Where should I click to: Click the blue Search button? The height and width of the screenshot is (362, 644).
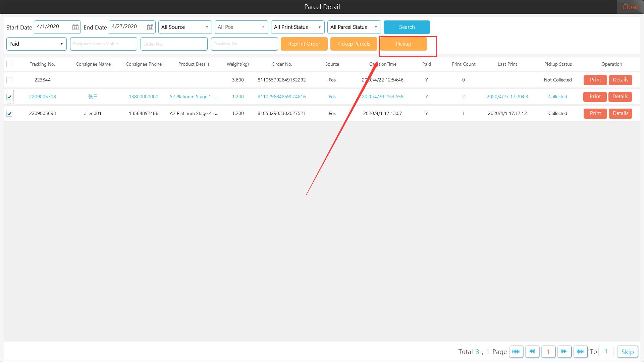407,27
